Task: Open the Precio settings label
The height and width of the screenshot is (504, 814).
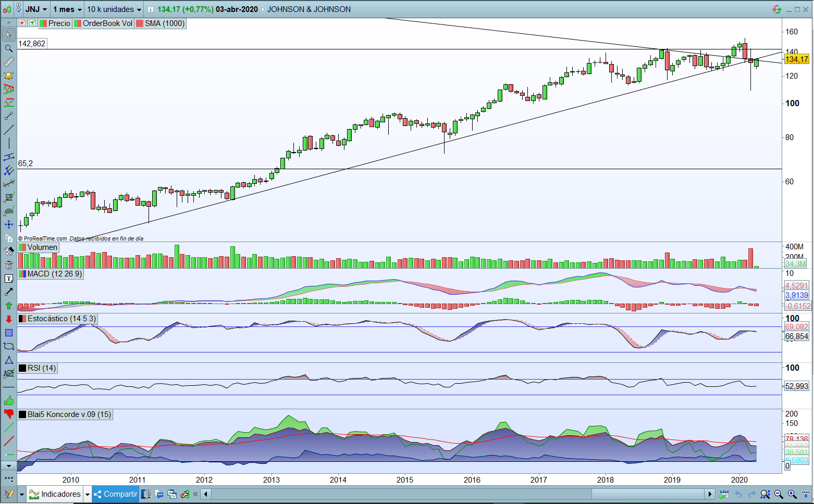Action: 55,23
